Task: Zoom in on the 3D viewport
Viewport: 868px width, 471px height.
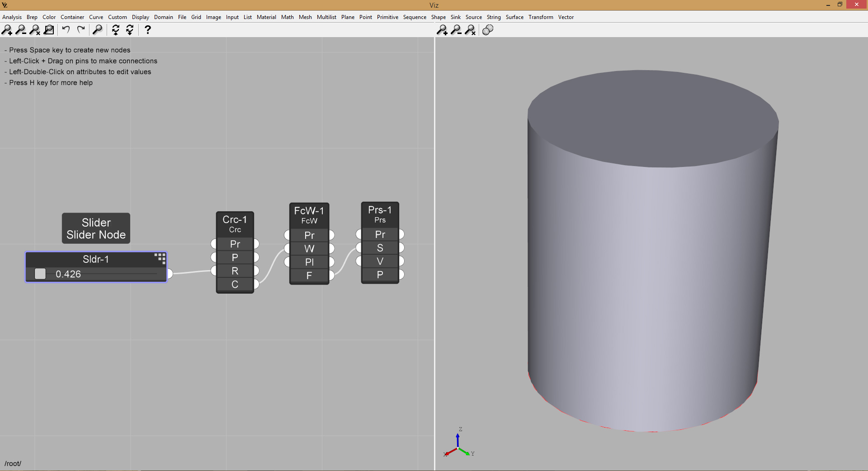Action: click(442, 30)
